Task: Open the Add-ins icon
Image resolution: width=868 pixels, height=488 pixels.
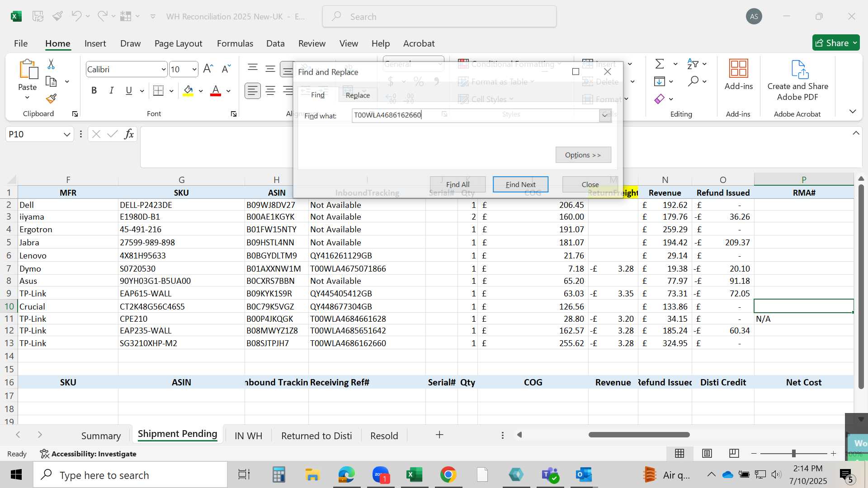Action: pos(739,68)
